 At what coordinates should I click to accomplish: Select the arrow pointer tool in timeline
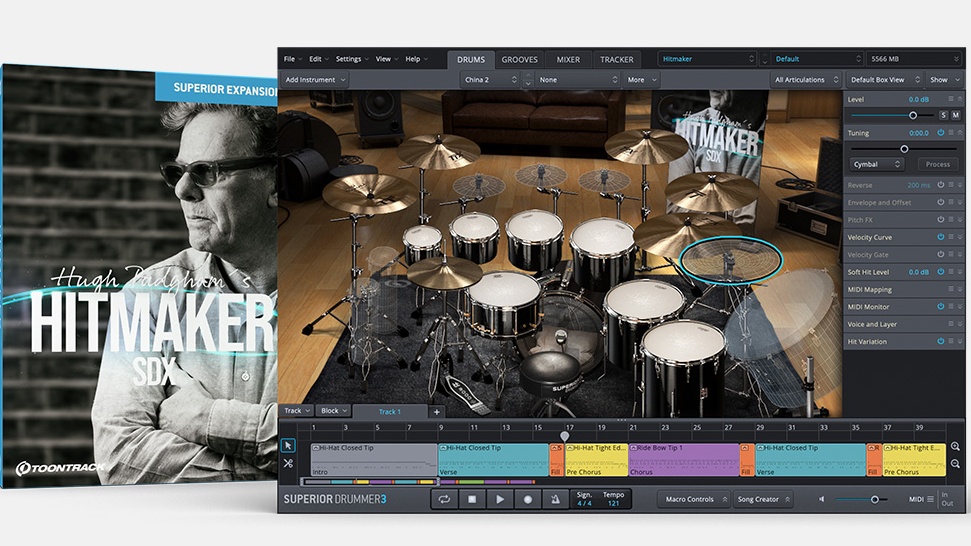click(288, 446)
